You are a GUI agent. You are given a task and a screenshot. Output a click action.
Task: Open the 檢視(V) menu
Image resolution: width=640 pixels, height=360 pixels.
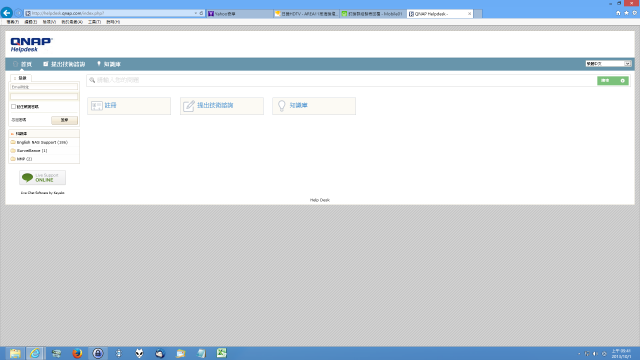(x=49, y=22)
